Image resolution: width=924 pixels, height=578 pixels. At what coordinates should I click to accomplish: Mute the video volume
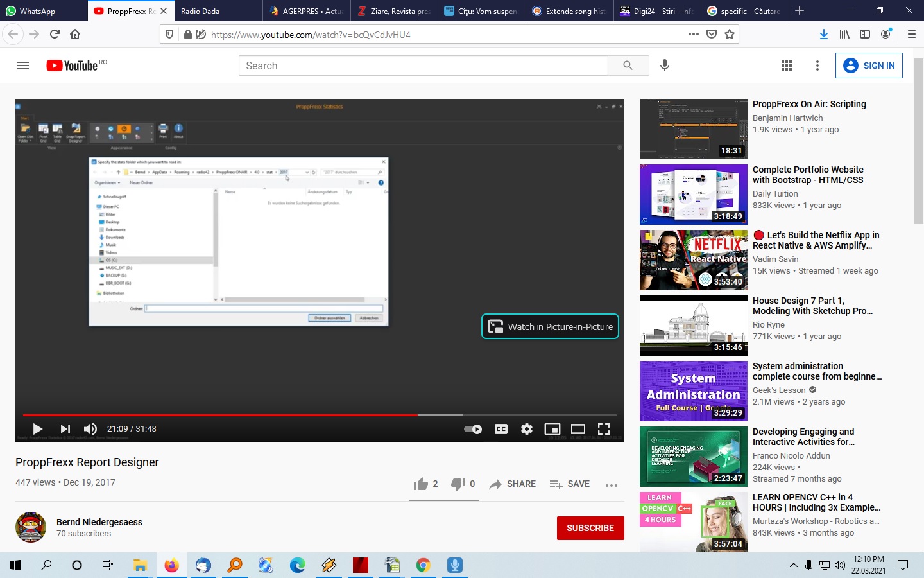tap(90, 429)
